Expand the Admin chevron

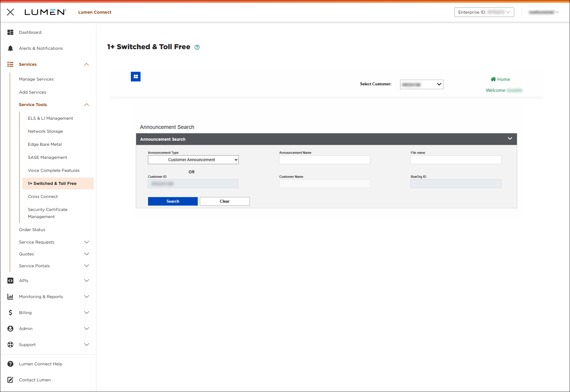tap(87, 329)
